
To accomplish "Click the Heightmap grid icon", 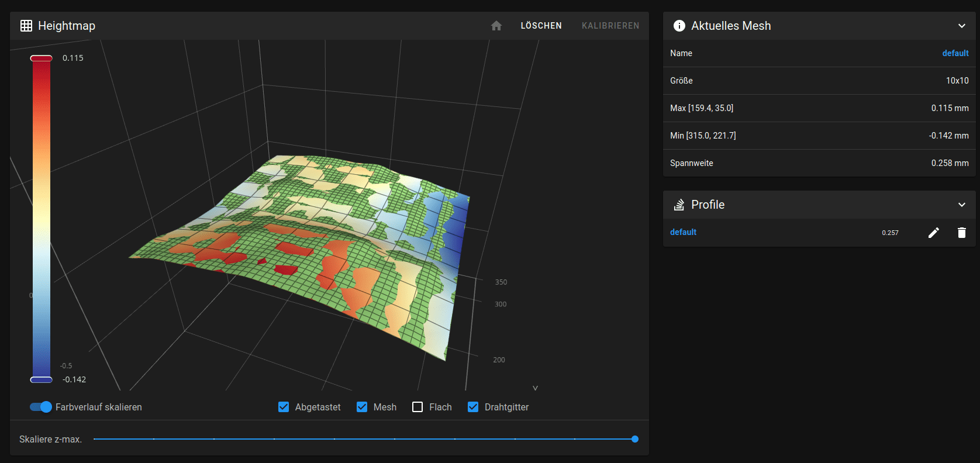I will coord(26,26).
